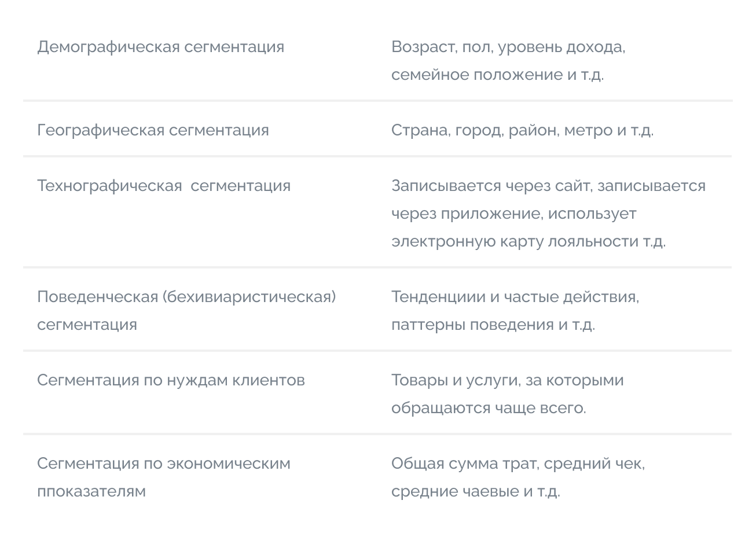Select 'электронную карту лояльности т.д.' text
Image resolution: width=756 pixels, height=537 pixels.
529,241
